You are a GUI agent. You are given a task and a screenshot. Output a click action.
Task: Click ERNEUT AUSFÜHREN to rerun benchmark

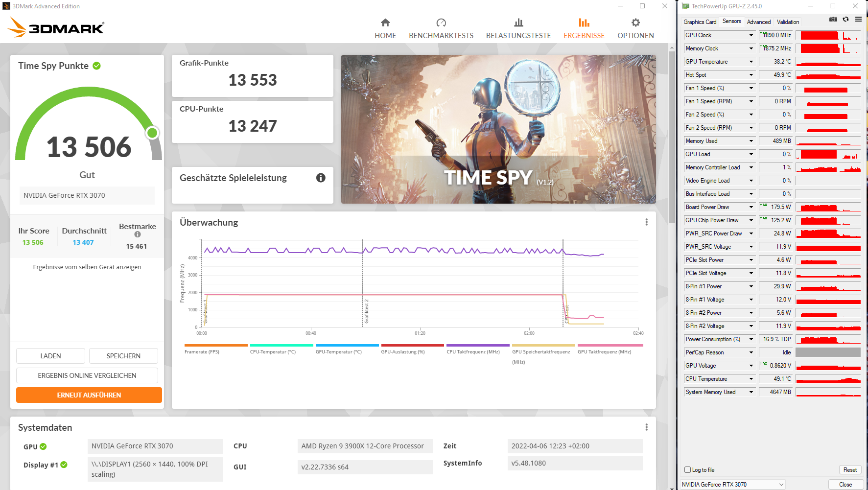pyautogui.click(x=89, y=395)
